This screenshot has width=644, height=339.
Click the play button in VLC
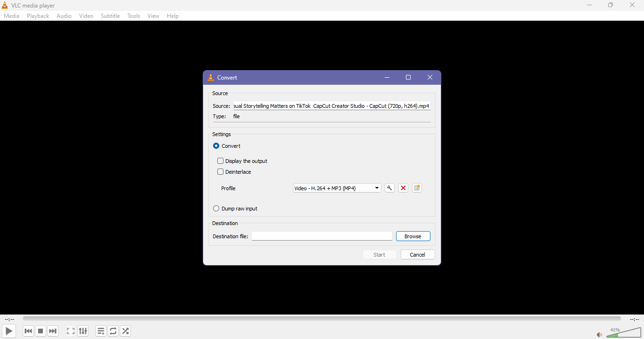point(9,331)
